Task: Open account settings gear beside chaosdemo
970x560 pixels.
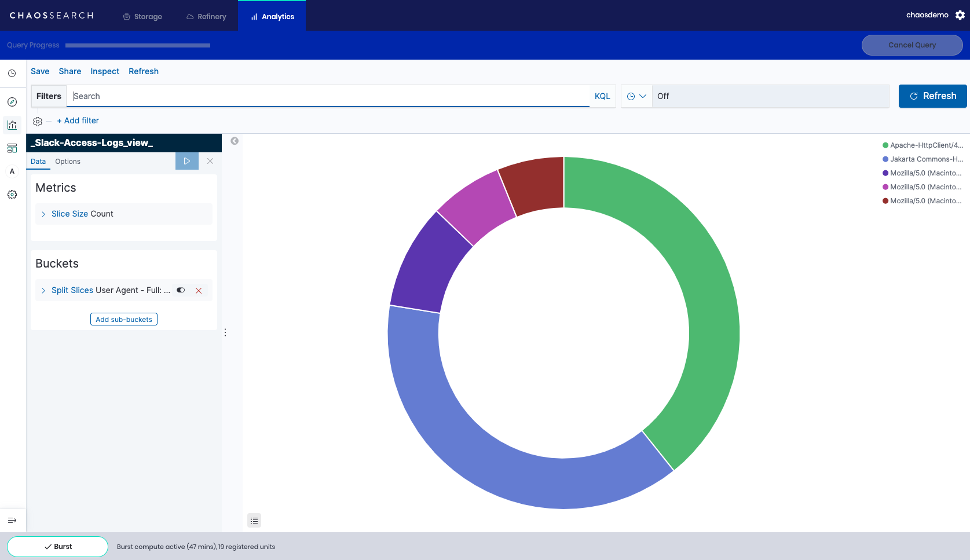Action: point(960,15)
